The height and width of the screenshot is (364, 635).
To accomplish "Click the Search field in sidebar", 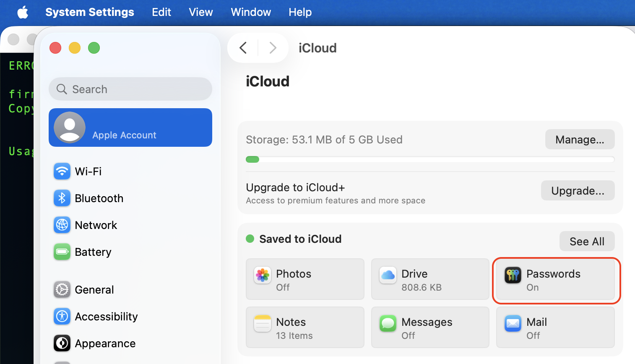I will point(130,89).
